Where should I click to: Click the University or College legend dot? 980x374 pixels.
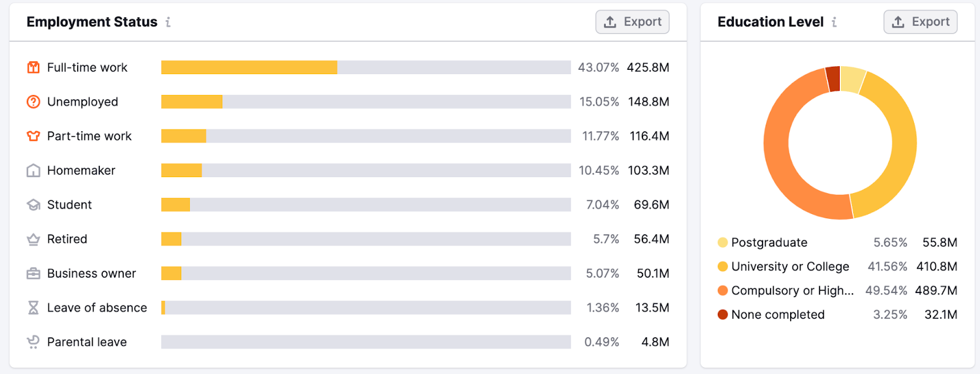coord(723,267)
